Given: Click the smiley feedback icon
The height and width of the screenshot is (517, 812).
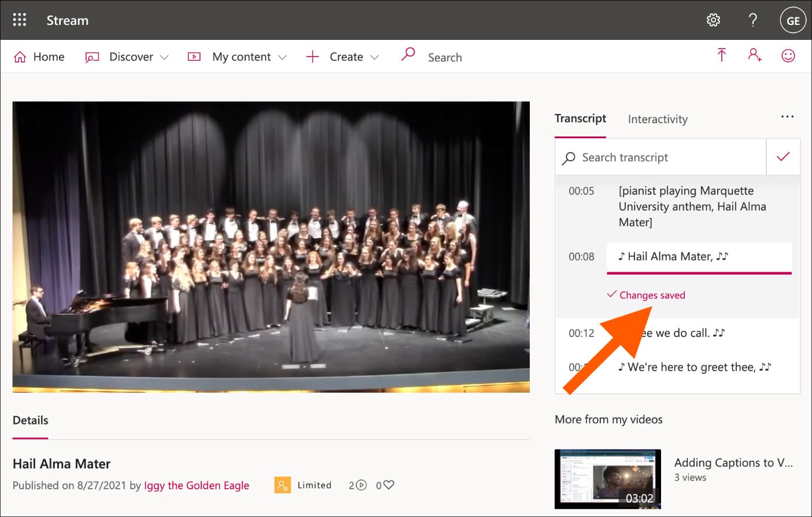Looking at the screenshot, I should click(x=788, y=56).
